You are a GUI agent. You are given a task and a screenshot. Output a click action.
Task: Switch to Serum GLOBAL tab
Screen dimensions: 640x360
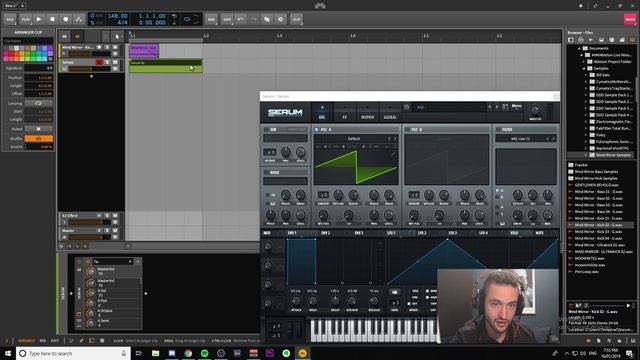[390, 113]
